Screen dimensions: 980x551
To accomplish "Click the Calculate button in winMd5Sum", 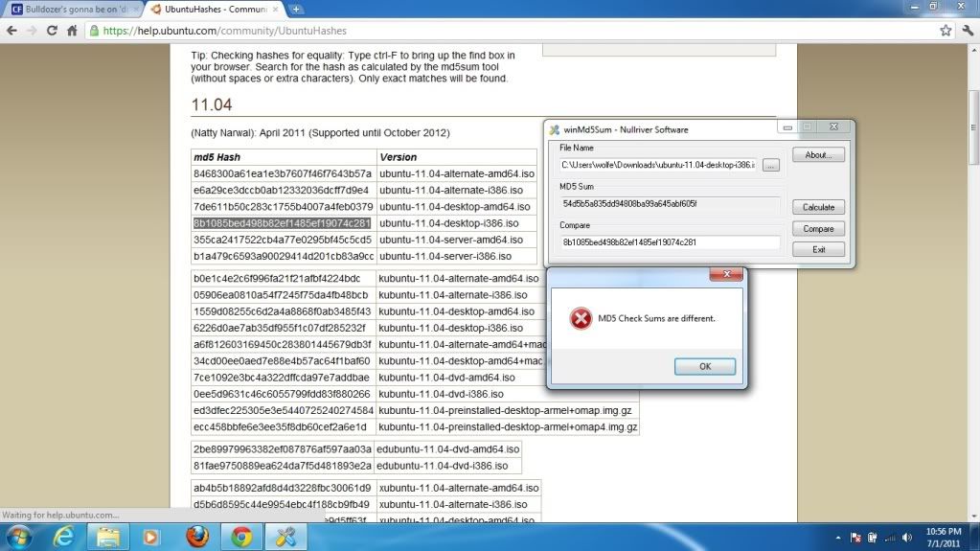I will pos(818,207).
